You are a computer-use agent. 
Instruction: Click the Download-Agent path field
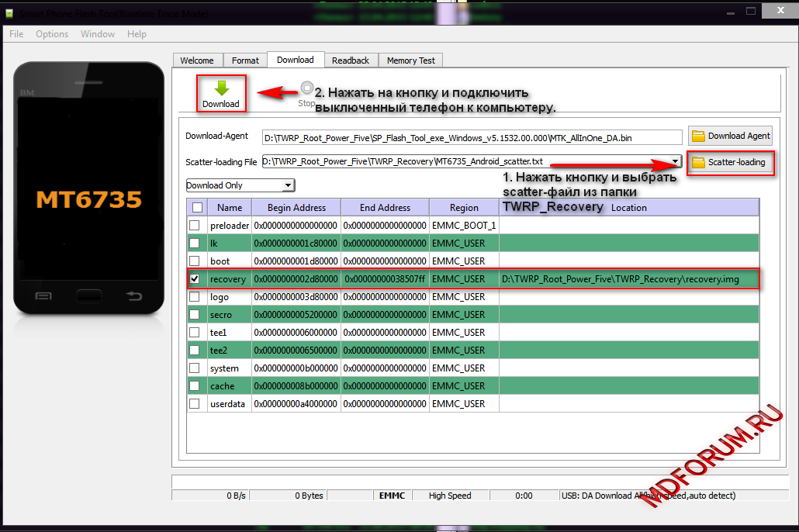click(472, 137)
